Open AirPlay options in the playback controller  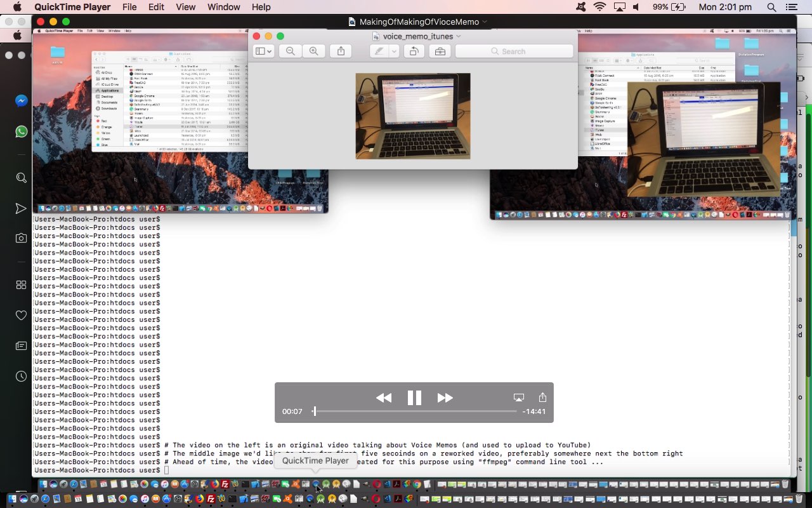(x=519, y=398)
